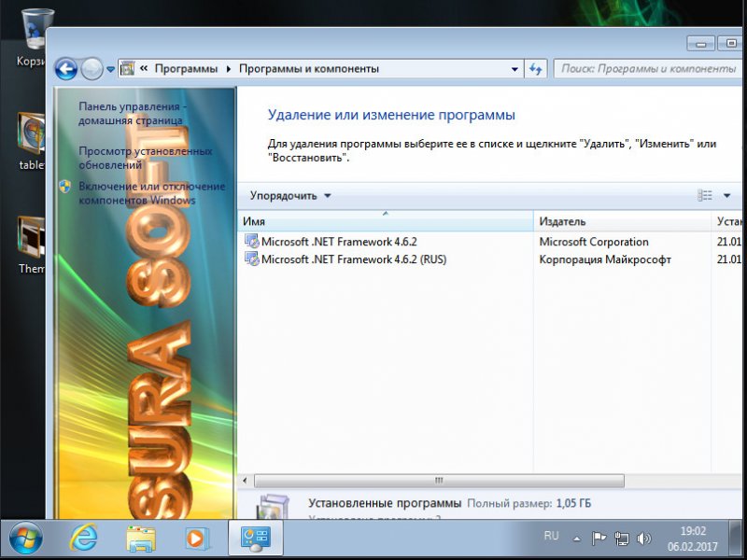
Task: Open Включение или отключение компонентов Windows
Action: (151, 193)
